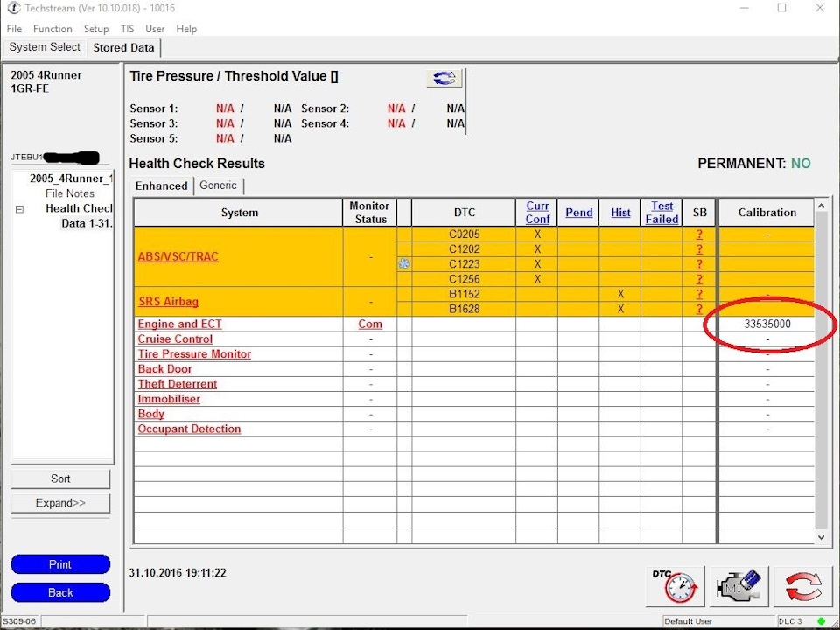
Task: Open the Function menu
Action: pyautogui.click(x=52, y=29)
